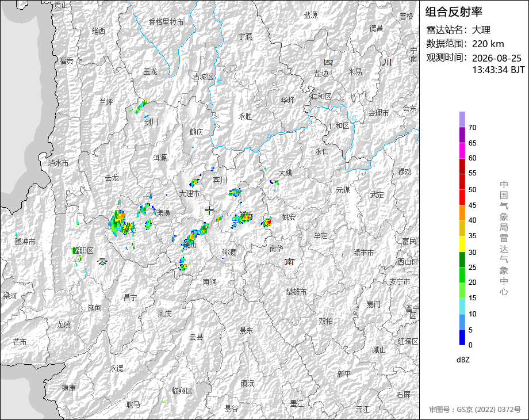The width and height of the screenshot is (529, 420).
Task: Click the red 50 dBZ legend swatch
Action: (x=462, y=182)
